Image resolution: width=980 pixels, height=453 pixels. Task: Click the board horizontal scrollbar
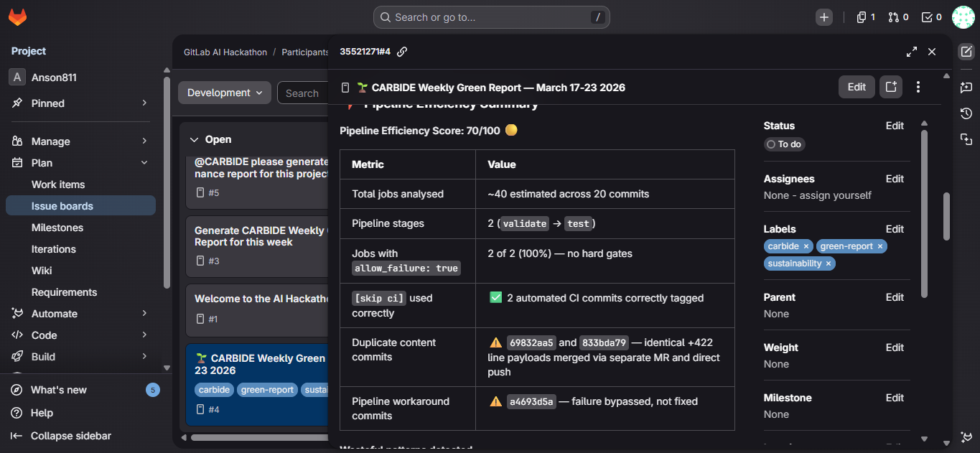tap(259, 437)
